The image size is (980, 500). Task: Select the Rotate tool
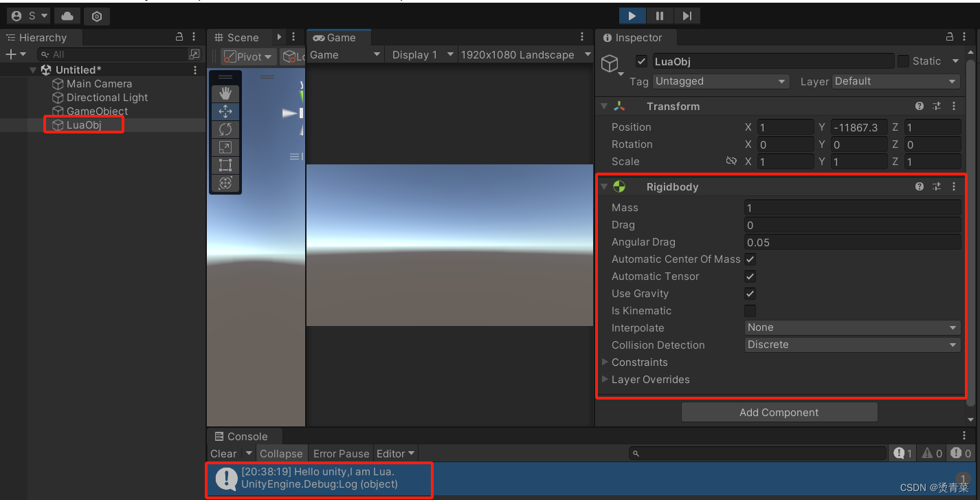pos(225,129)
